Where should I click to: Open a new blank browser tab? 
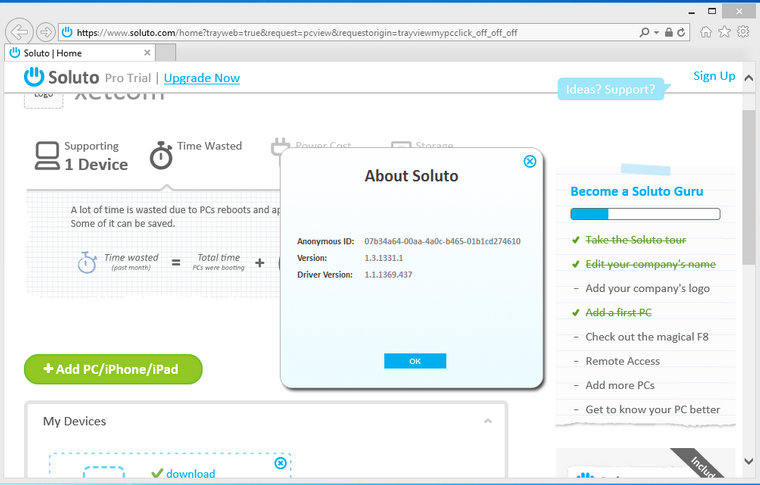point(166,53)
